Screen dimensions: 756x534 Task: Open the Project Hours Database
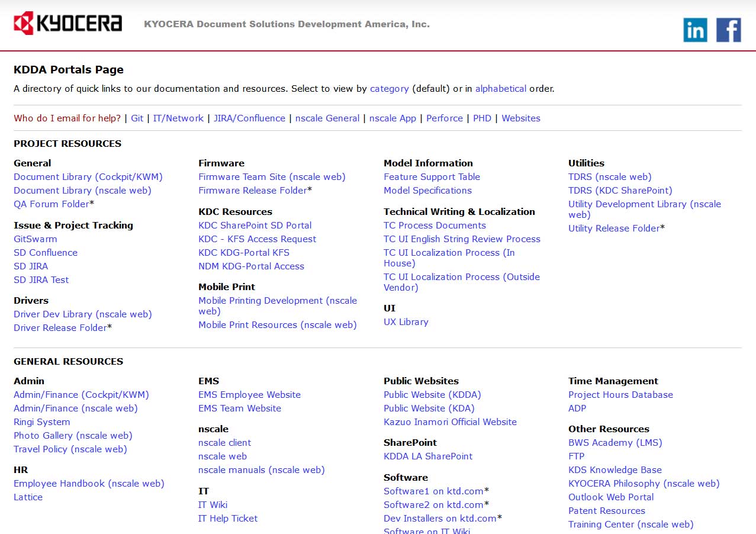click(x=620, y=394)
